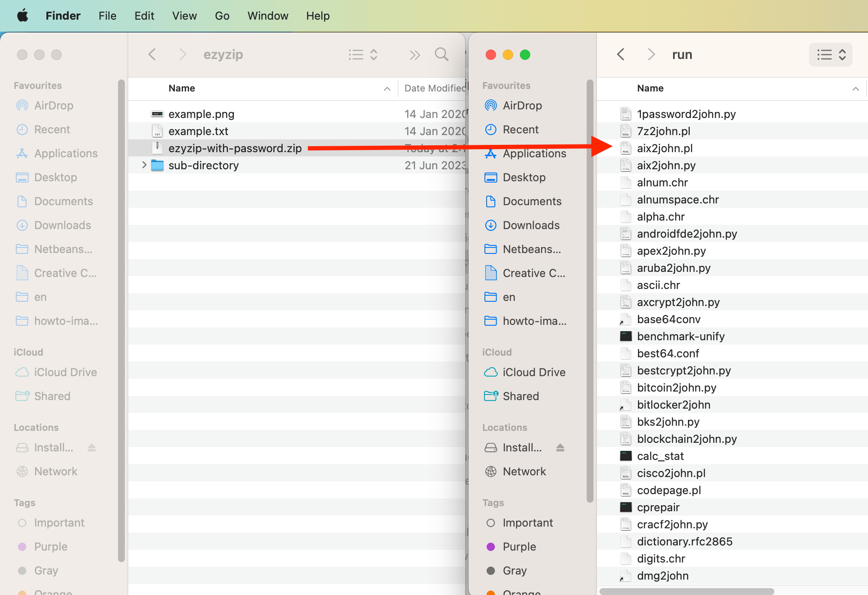Select blockchain2john.py script
The image size is (868, 595).
(x=687, y=439)
